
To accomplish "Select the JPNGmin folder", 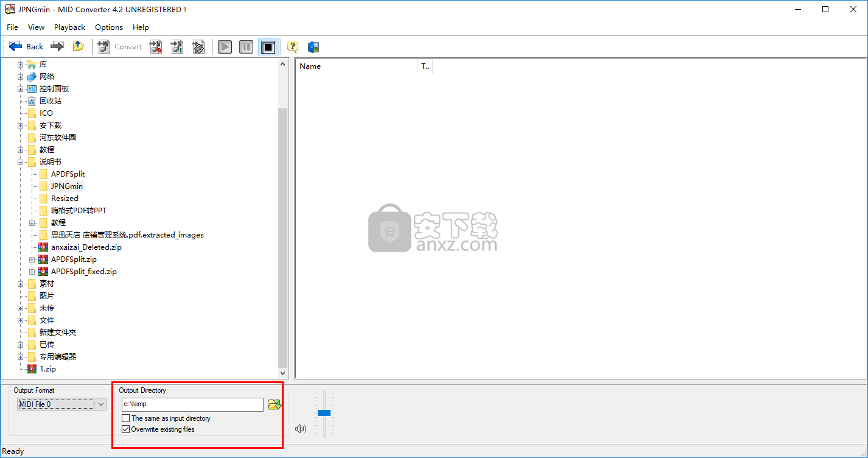I will (x=67, y=186).
